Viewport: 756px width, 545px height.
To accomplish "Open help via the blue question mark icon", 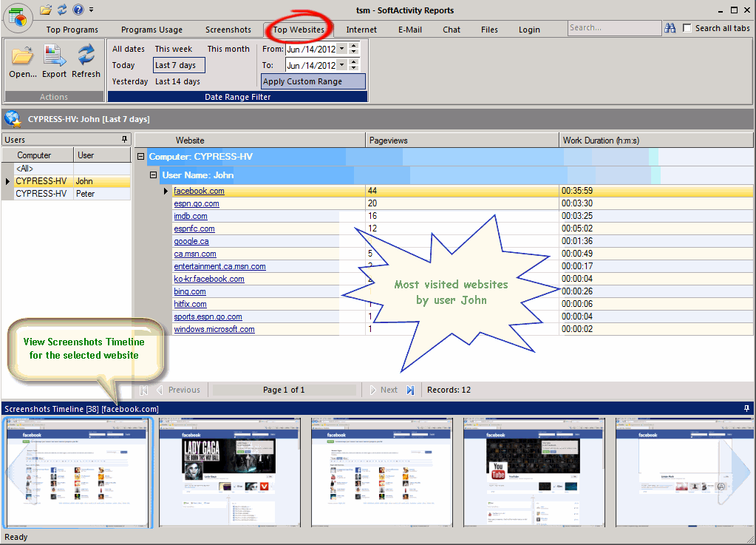I will coord(78,10).
